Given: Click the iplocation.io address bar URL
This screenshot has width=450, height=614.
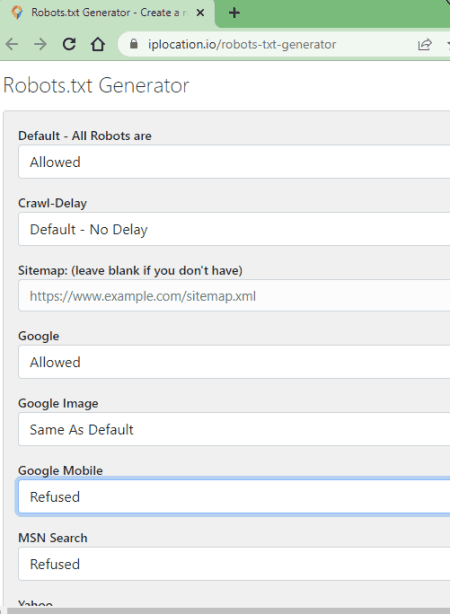Looking at the screenshot, I should coord(242,45).
